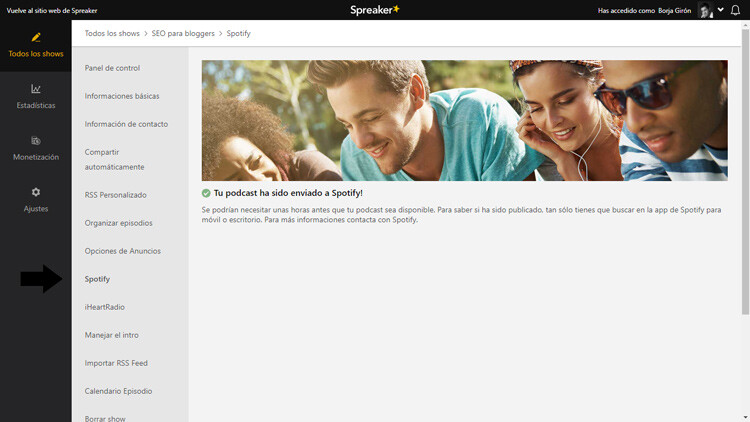
Task: Open iHeartRadio menu item
Action: click(x=105, y=307)
